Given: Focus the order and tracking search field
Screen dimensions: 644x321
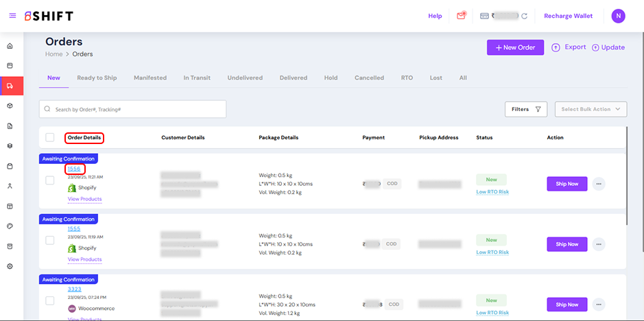Looking at the screenshot, I should pyautogui.click(x=133, y=109).
